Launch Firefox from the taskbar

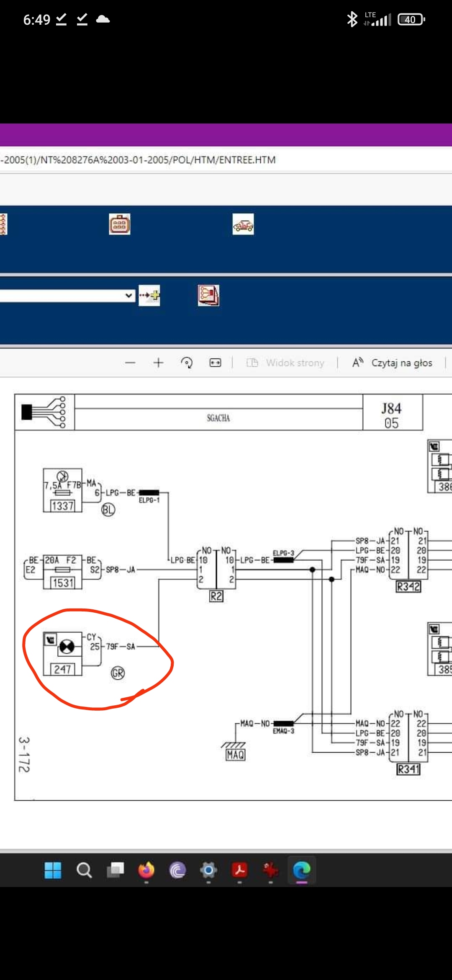[146, 870]
